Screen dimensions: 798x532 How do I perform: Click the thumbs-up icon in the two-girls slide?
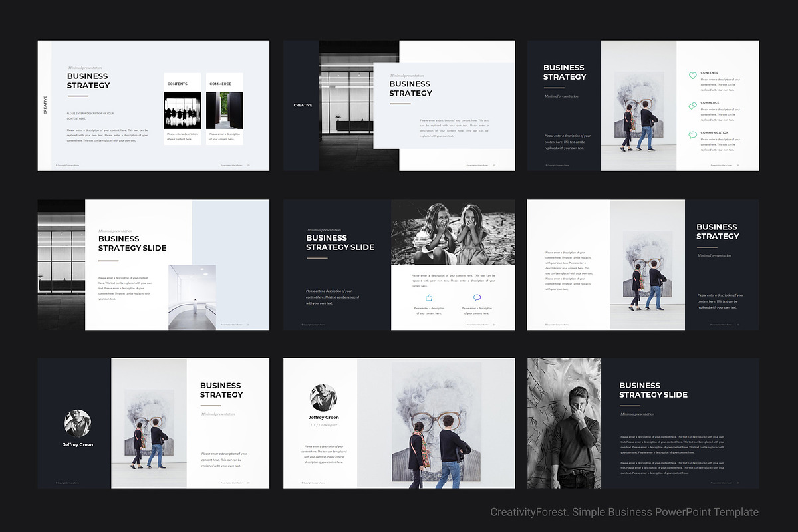(429, 298)
